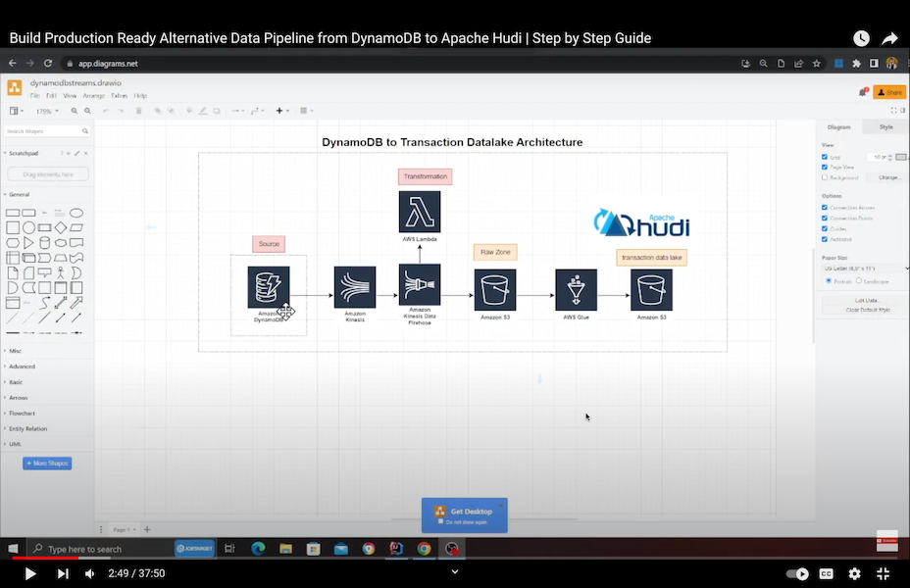Click the insert plus icon in toolbar
The image size is (910, 588).
[279, 111]
